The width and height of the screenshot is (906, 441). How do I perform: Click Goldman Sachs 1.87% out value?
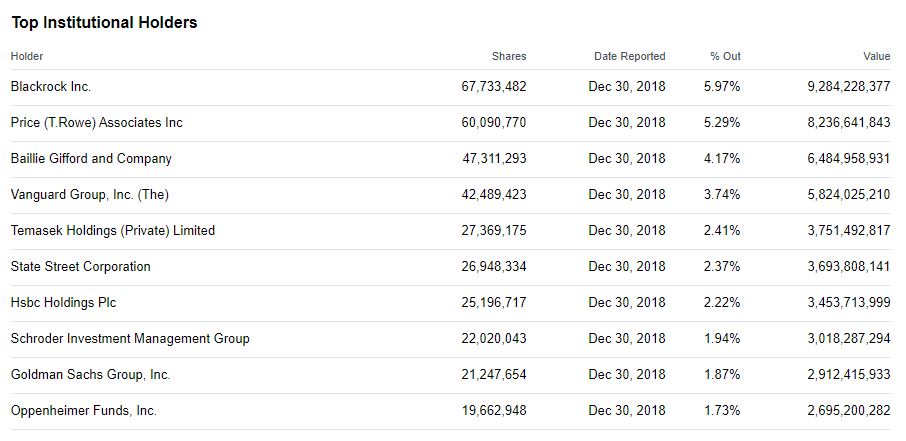(722, 375)
